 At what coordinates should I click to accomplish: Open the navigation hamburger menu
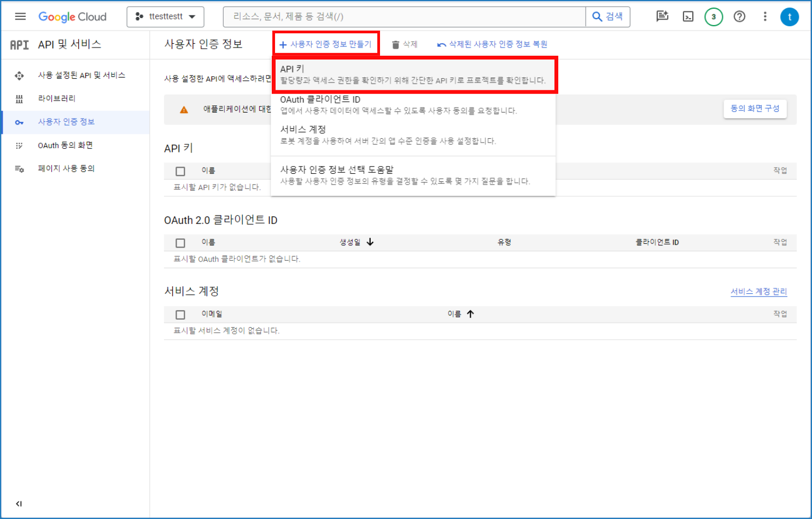20,16
